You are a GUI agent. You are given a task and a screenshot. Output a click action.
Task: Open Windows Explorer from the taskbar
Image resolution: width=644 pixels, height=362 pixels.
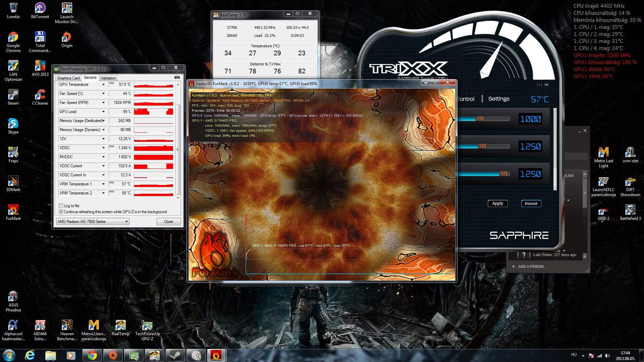(x=51, y=355)
